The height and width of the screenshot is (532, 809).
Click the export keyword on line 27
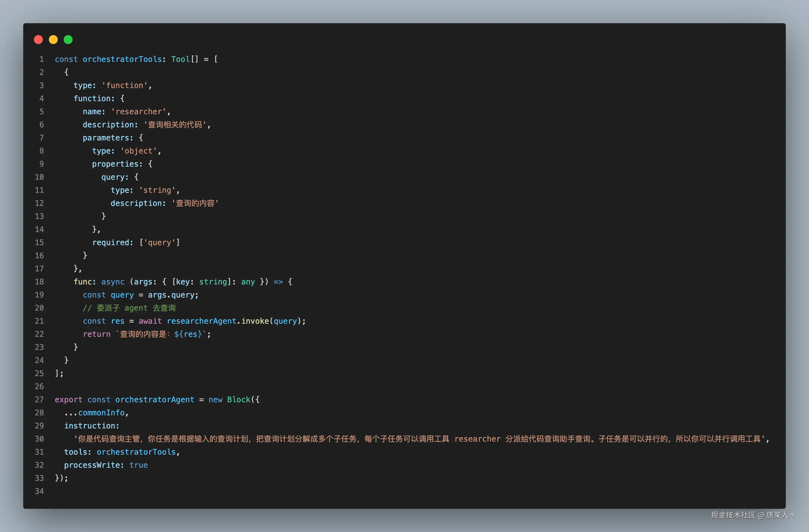point(68,400)
